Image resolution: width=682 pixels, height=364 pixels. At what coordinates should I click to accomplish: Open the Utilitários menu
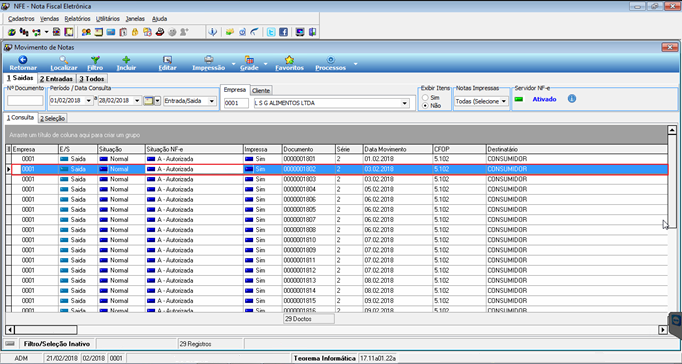pos(108,19)
